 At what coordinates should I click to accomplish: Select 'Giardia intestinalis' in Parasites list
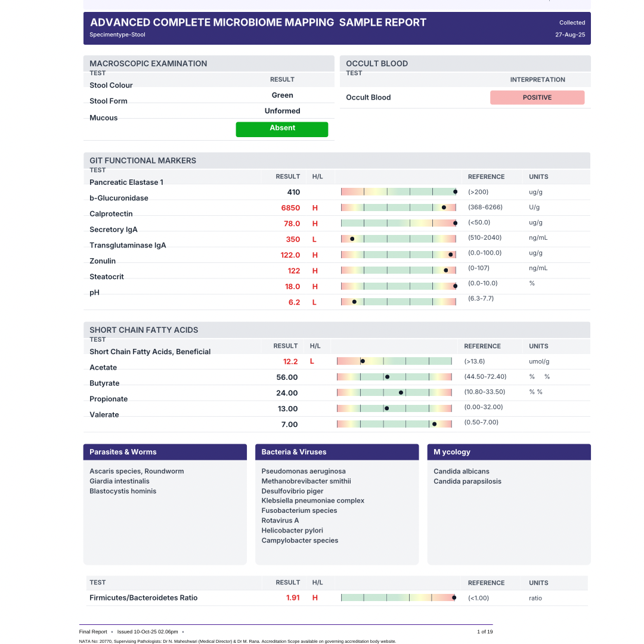tap(119, 481)
